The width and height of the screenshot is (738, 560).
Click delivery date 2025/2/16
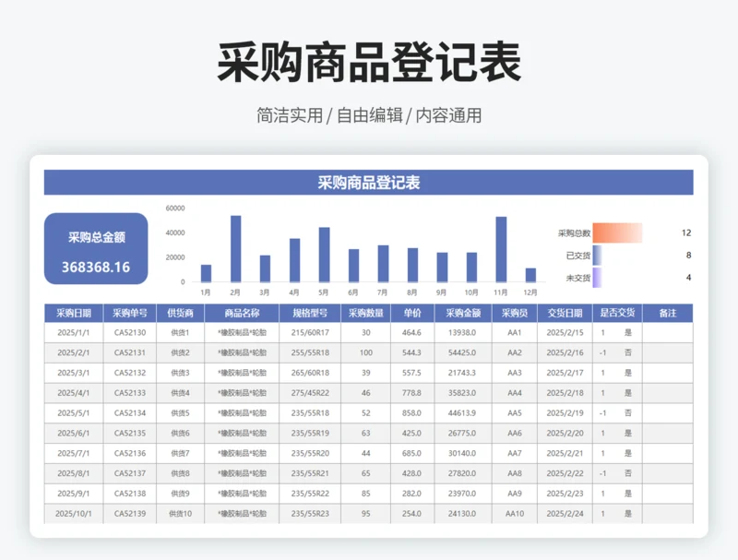(x=565, y=352)
